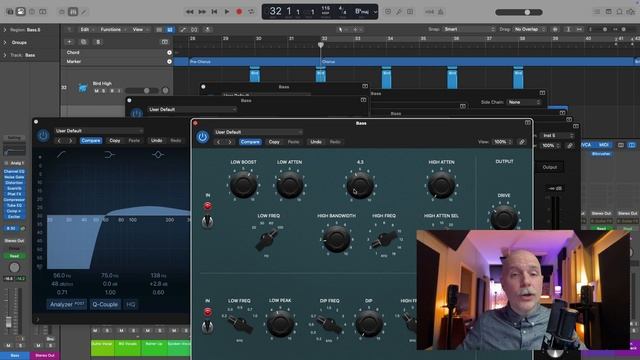Open the Quick Help icon in control bar
Screen dimensions: 640x360
tap(32, 12)
